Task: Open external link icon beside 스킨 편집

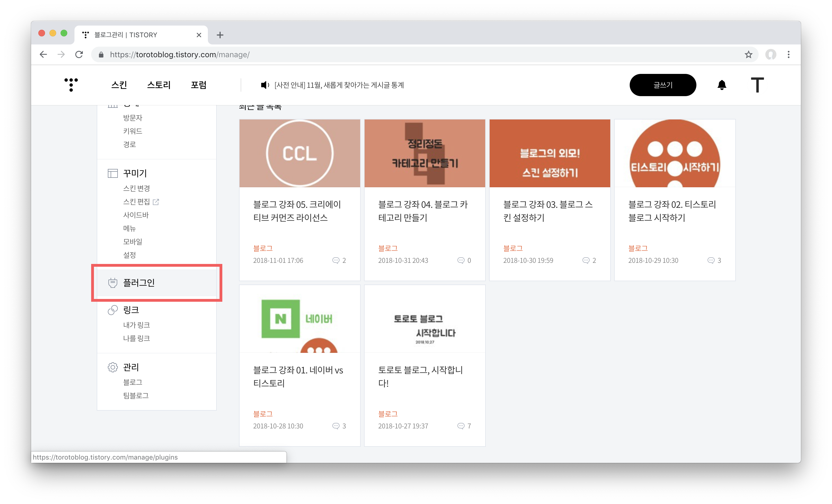Action: (x=156, y=202)
